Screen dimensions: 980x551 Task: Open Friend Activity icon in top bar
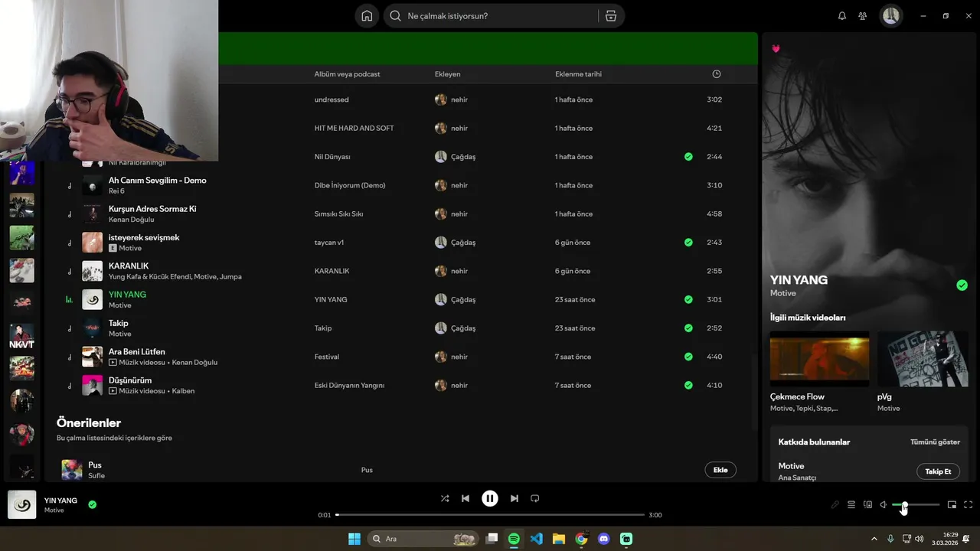pyautogui.click(x=863, y=16)
